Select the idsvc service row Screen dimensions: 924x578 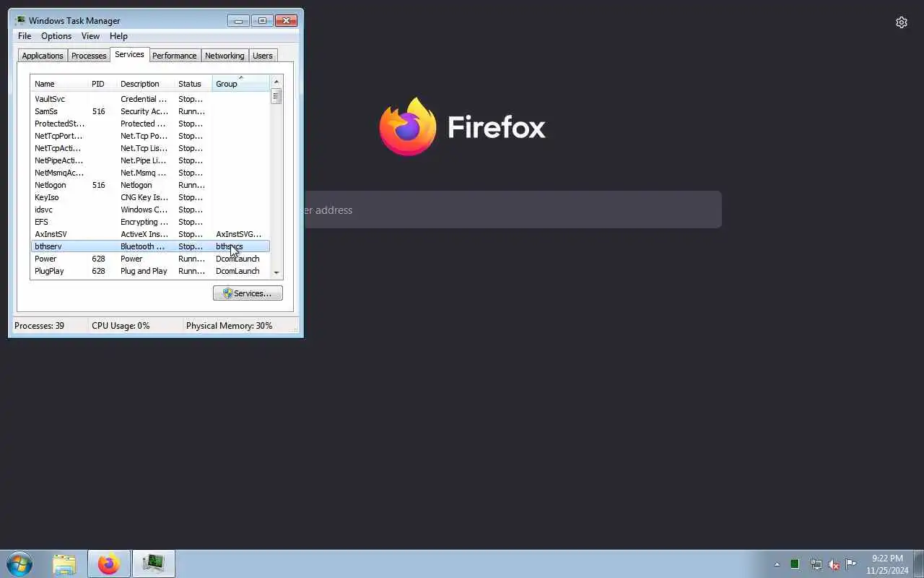[x=150, y=210]
